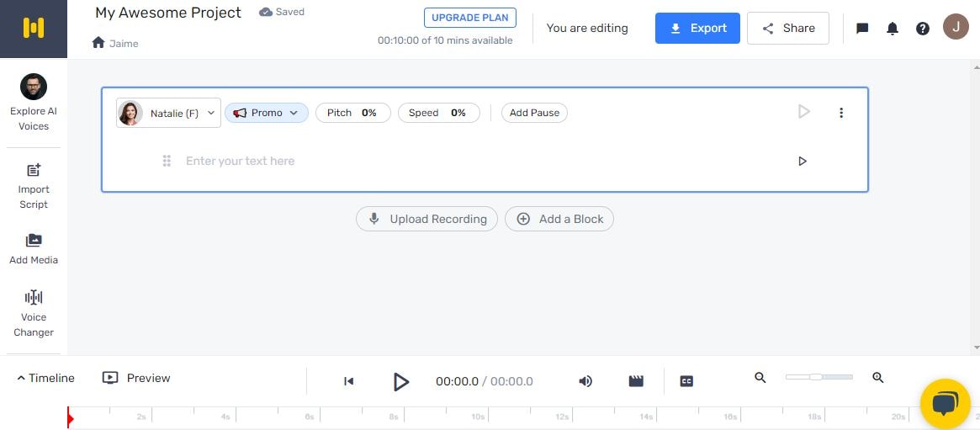Viewport: 980px width, 430px height.
Task: Open the block's three-dot options menu
Action: [x=841, y=113]
